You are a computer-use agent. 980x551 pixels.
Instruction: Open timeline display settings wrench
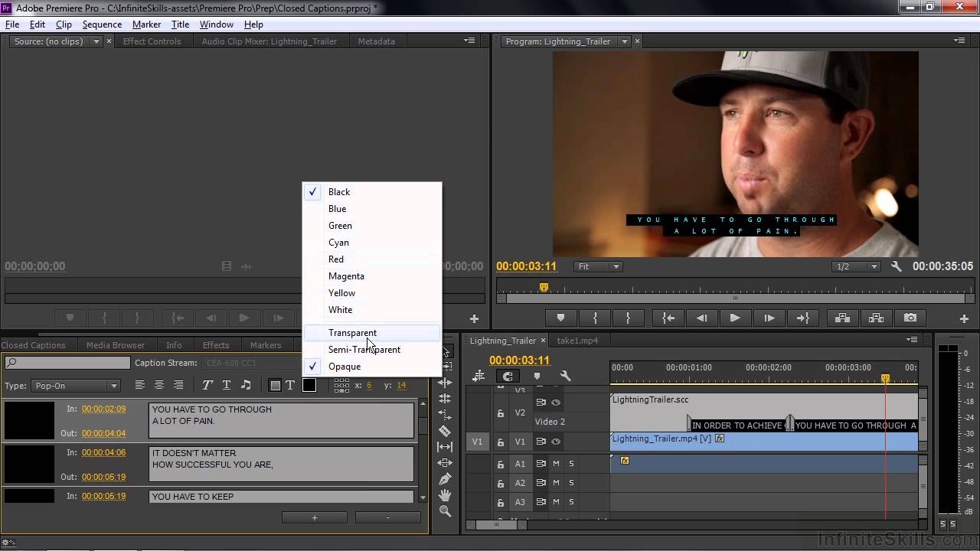click(565, 376)
